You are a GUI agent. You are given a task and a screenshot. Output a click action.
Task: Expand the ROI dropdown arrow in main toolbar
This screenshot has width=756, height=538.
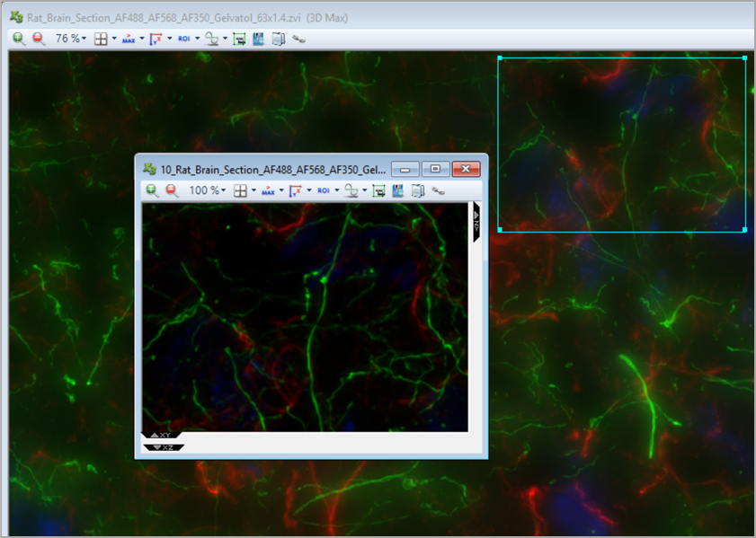197,39
